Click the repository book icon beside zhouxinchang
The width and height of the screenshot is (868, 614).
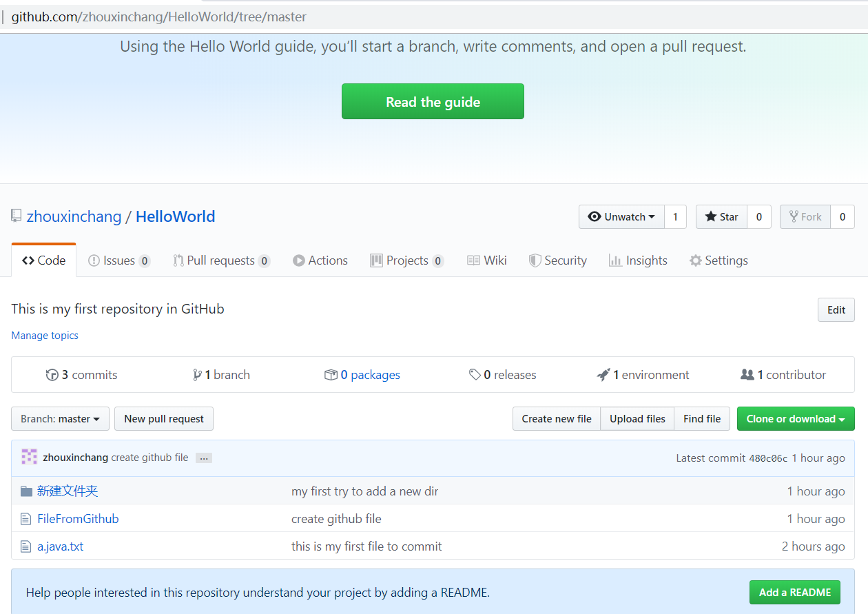point(16,216)
